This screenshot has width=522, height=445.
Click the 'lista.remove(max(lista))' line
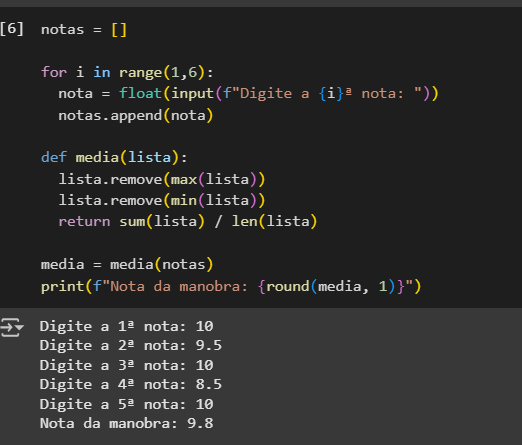pos(162,179)
